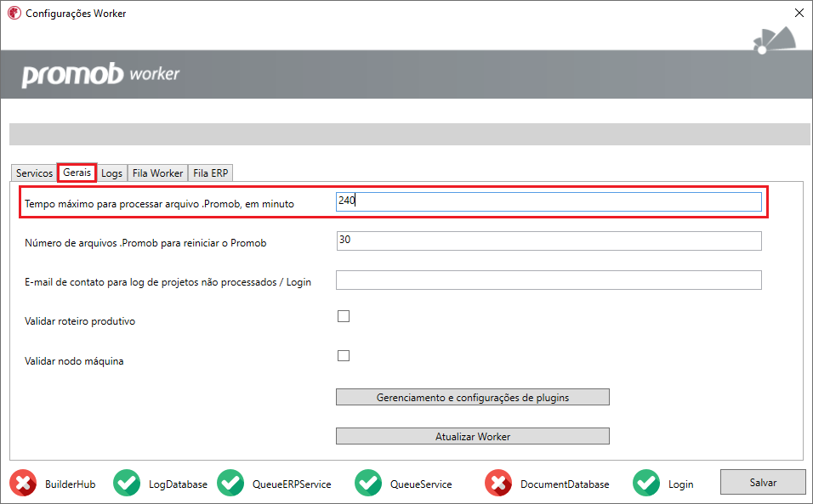
Task: Click the 'E-mail de contato para log' label
Action: coord(168,282)
